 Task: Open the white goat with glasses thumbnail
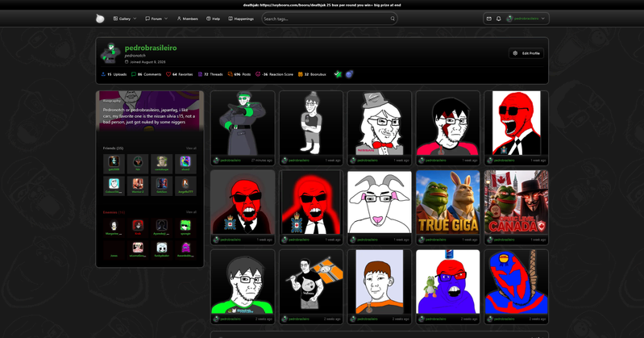[x=380, y=202]
